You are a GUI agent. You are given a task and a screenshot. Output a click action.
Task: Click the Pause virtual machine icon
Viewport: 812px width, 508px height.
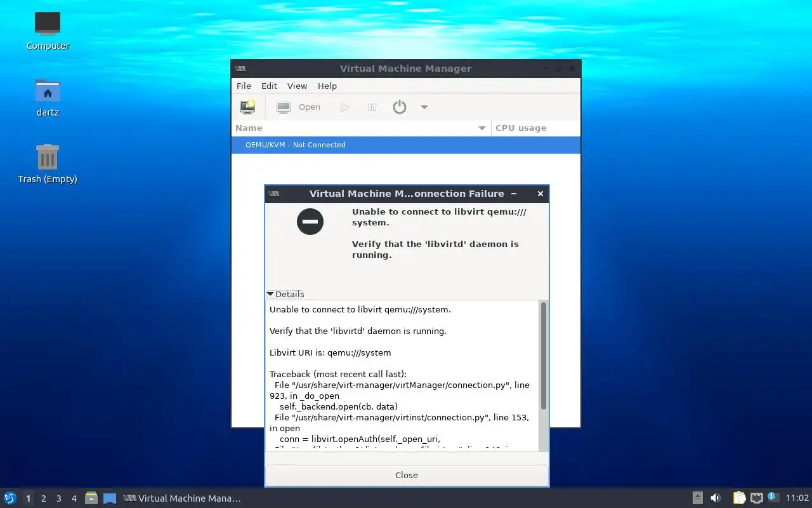[x=372, y=107]
